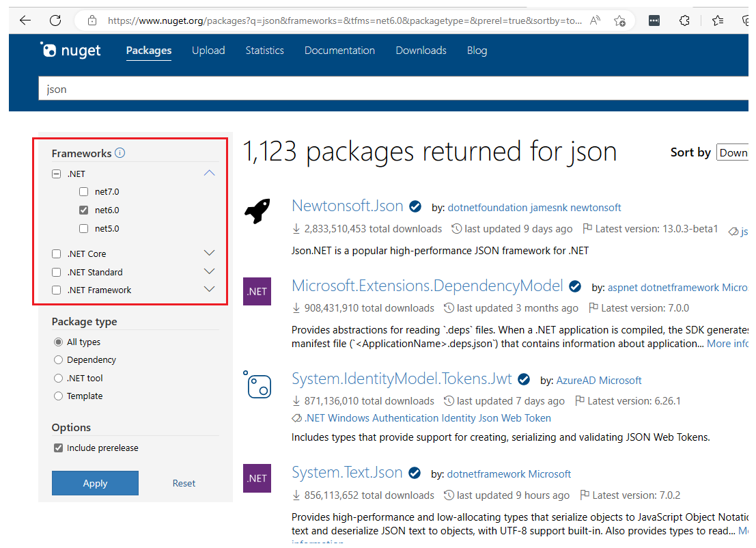This screenshot has height=548, width=756.
Task: Click the Apply filters button
Action: pos(95,483)
